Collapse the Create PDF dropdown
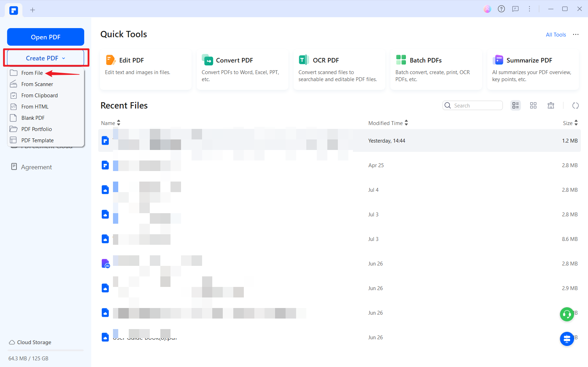Viewport: 588px width, 367px height. click(x=46, y=58)
